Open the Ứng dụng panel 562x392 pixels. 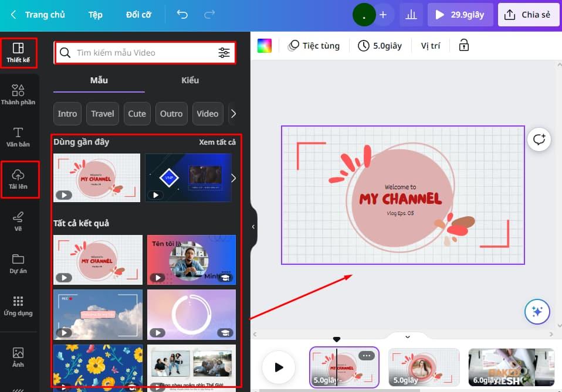pyautogui.click(x=18, y=306)
